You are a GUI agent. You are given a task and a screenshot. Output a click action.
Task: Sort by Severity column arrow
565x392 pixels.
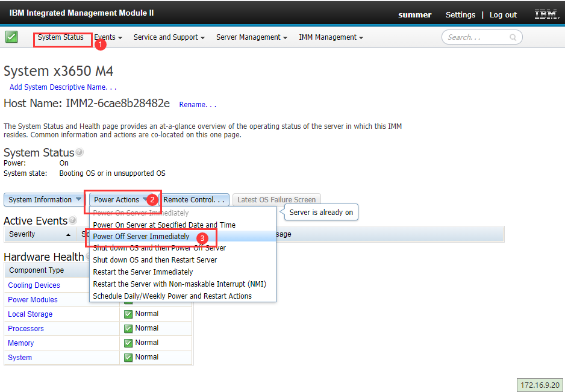(x=69, y=235)
